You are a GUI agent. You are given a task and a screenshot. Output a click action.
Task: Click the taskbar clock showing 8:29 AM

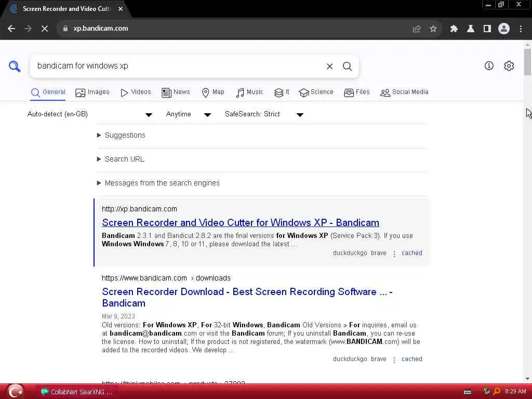click(515, 391)
